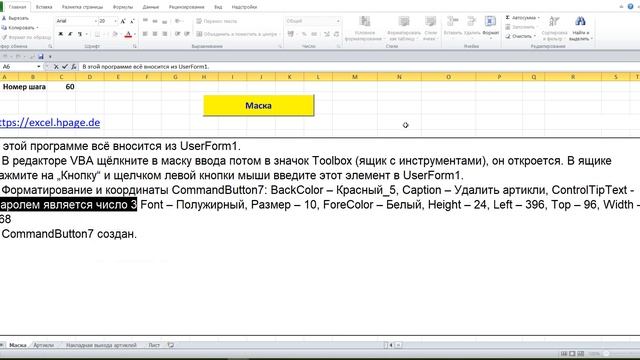Screen dimensions: 640x360
Task: Click the decrease decimal icon
Action: (x=336, y=34)
